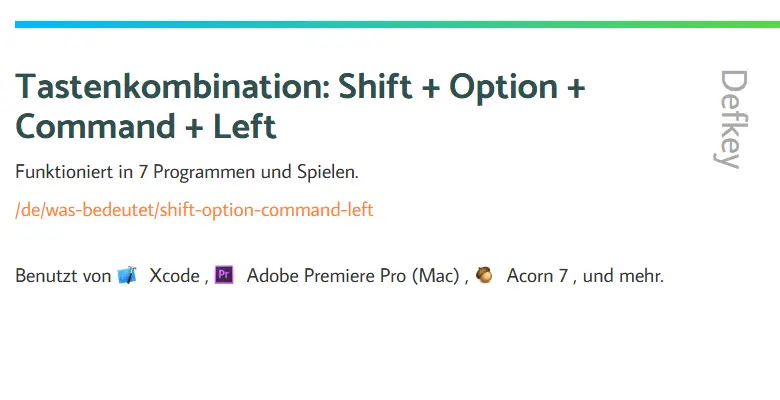The height and width of the screenshot is (400, 780).
Task: Open the Xcode text link
Action: click(x=174, y=276)
